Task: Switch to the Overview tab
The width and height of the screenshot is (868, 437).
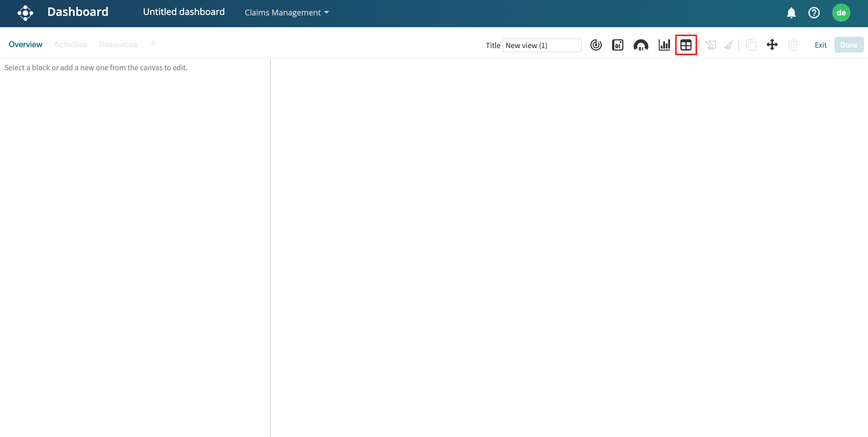Action: coord(25,44)
